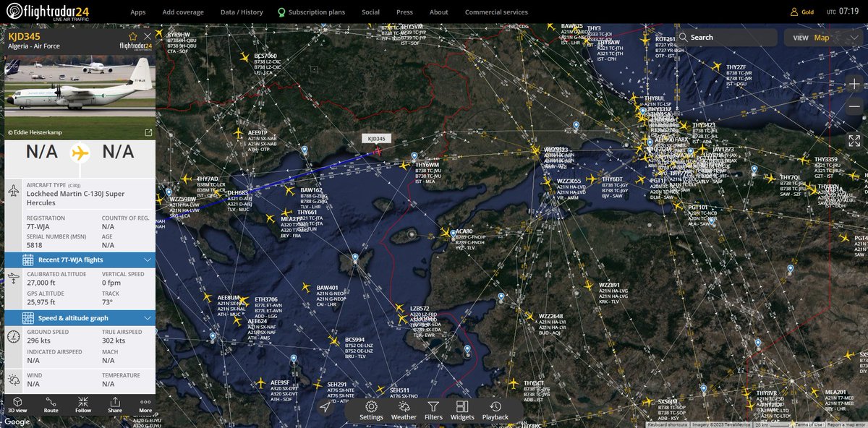Add KJD345 to favorites with star icon
This screenshot has width=868, height=428.
click(x=132, y=35)
